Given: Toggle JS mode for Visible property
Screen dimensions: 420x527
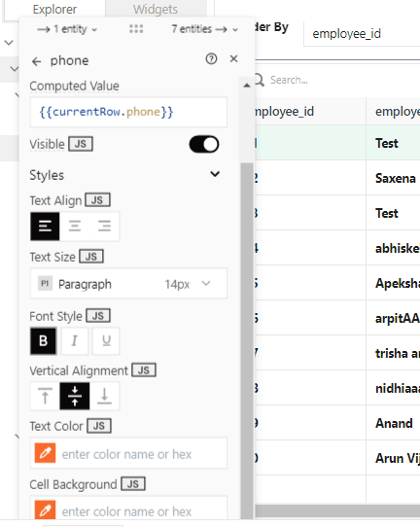Looking at the screenshot, I should (x=81, y=144).
